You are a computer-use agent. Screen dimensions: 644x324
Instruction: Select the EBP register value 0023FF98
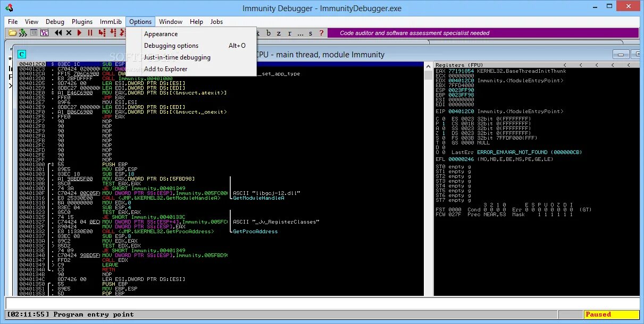coord(462,95)
